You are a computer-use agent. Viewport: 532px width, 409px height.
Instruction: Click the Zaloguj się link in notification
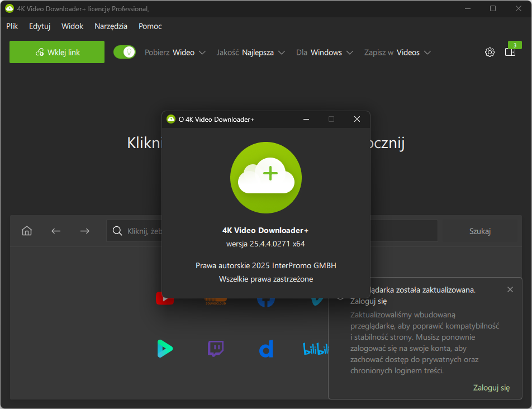click(491, 388)
